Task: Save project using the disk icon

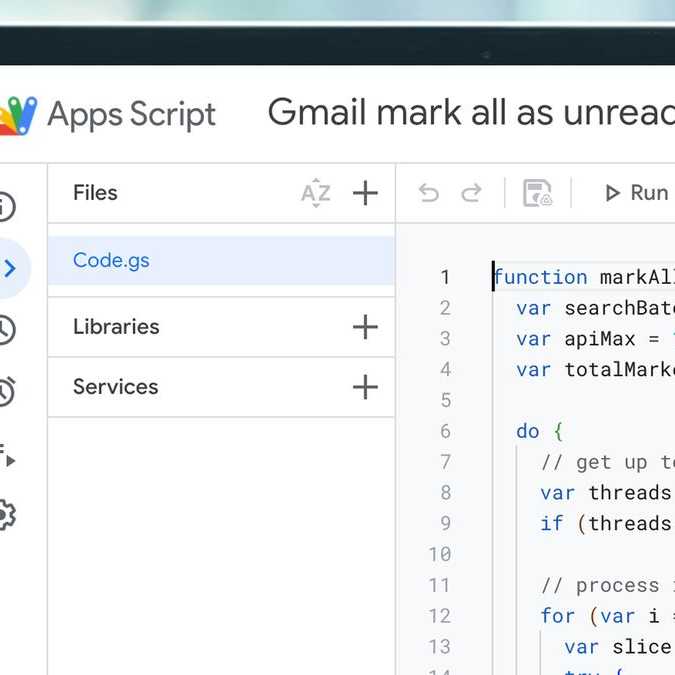Action: (x=537, y=193)
